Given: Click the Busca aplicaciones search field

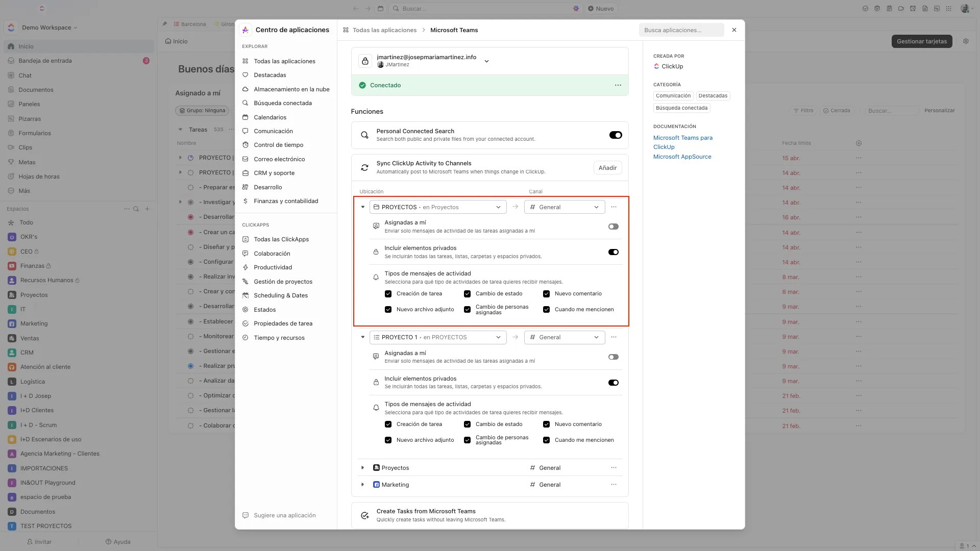Looking at the screenshot, I should [x=681, y=30].
